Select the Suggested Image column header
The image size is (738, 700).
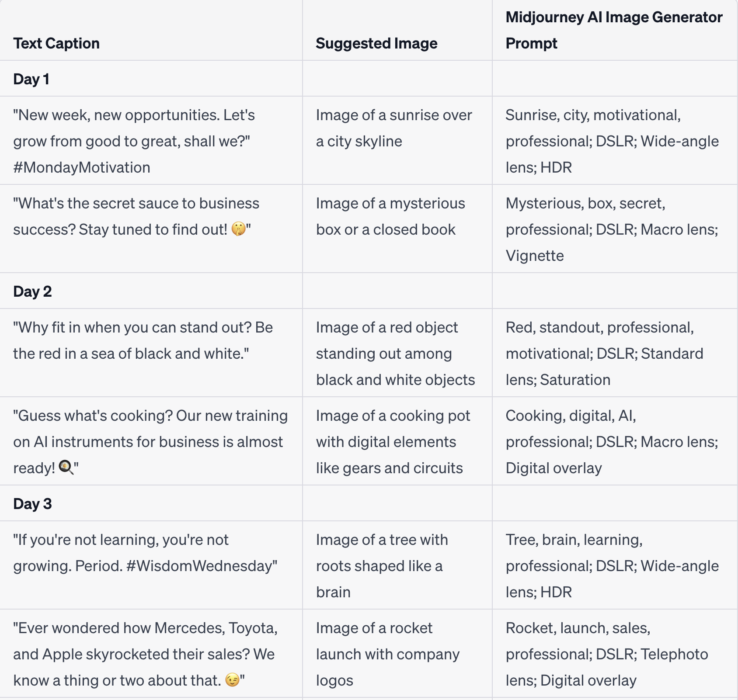(376, 43)
